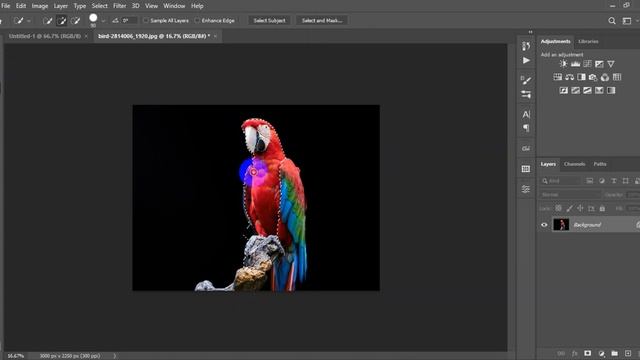The image size is (640, 360).
Task: Open the Select menu
Action: point(100,6)
